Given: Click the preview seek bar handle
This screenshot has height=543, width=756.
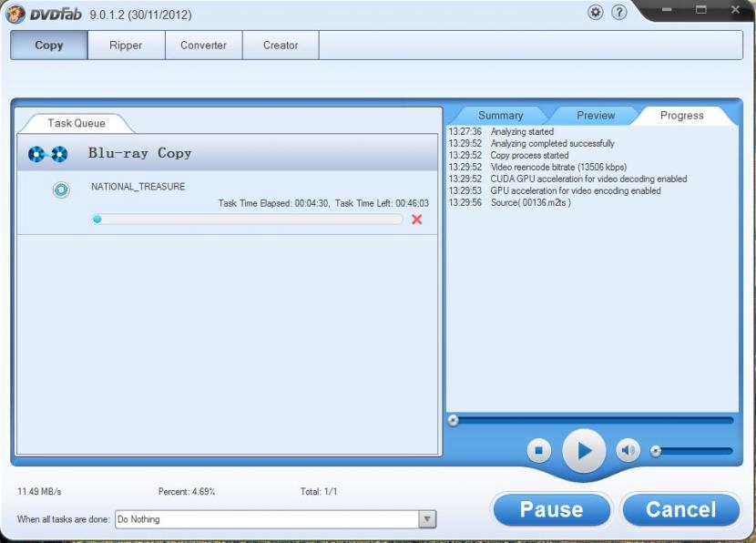Looking at the screenshot, I should [453, 421].
